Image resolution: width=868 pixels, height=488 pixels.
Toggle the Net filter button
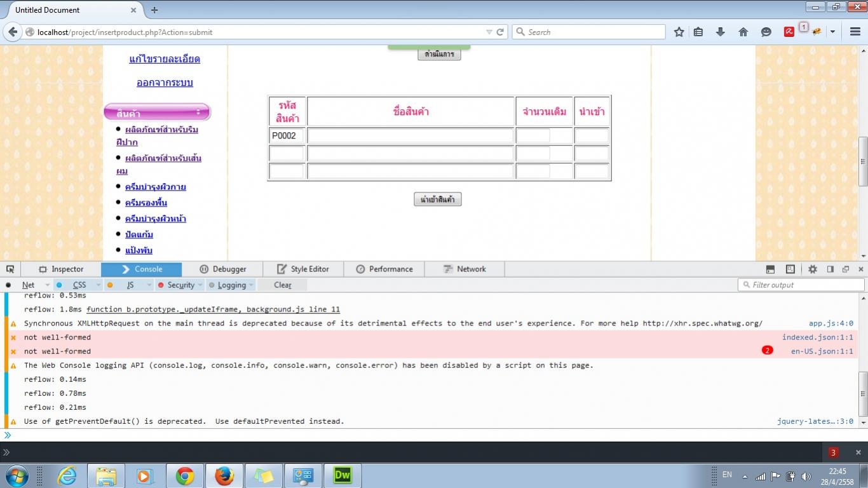point(29,285)
